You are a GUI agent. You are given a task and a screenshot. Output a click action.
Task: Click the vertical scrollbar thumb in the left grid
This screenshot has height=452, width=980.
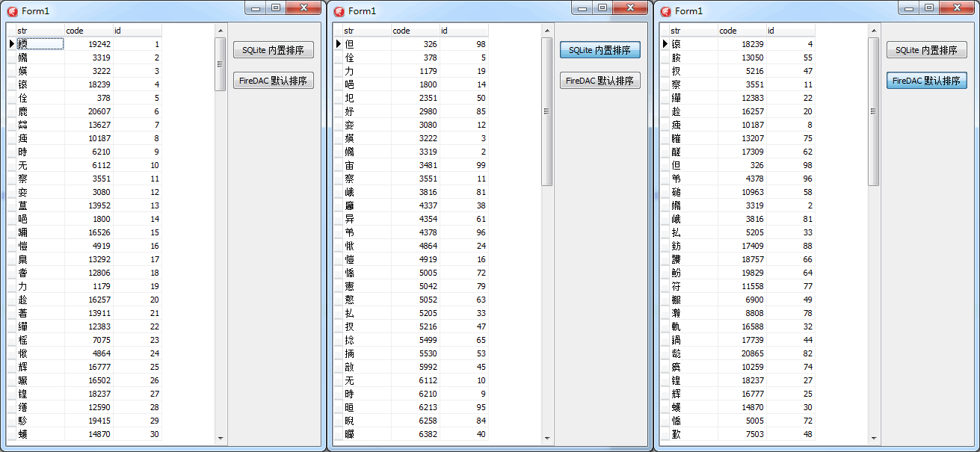(220, 64)
